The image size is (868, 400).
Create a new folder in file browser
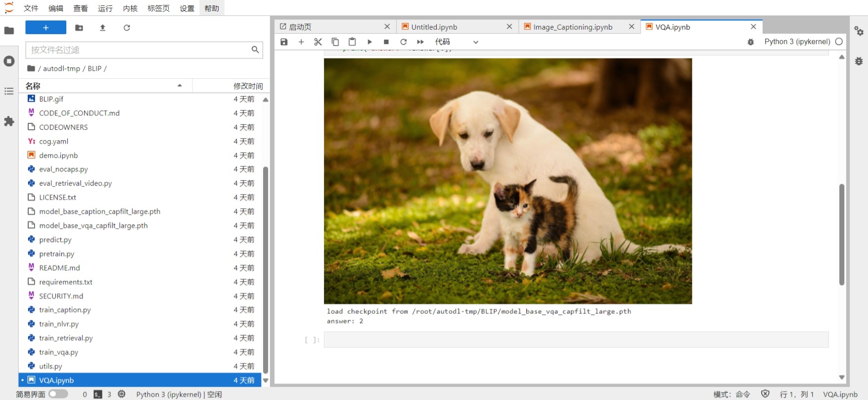79,28
